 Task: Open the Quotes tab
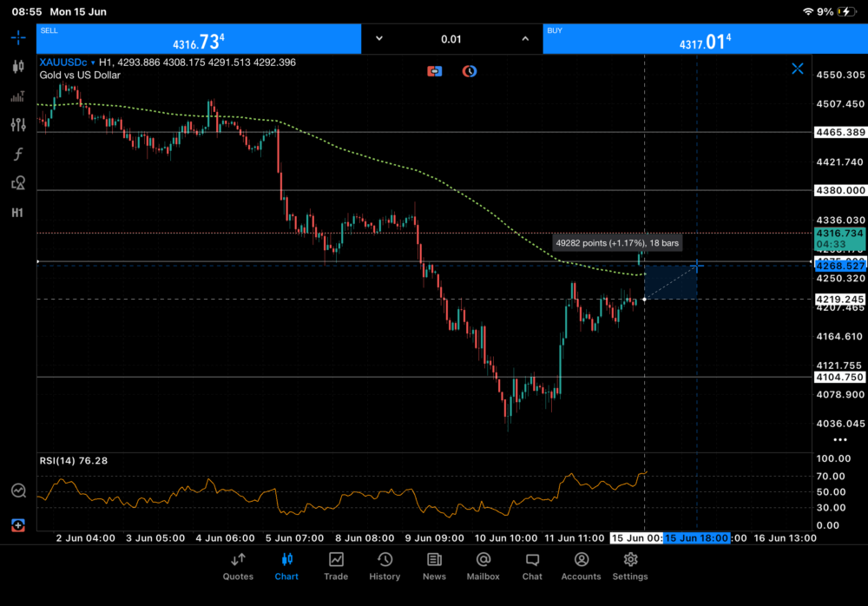pos(238,567)
